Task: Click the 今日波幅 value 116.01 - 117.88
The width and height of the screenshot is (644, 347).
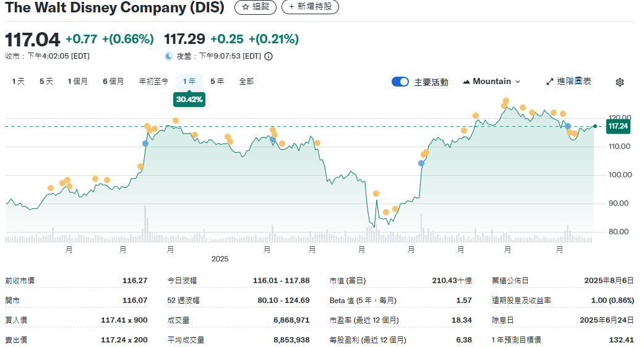Action: click(281, 280)
